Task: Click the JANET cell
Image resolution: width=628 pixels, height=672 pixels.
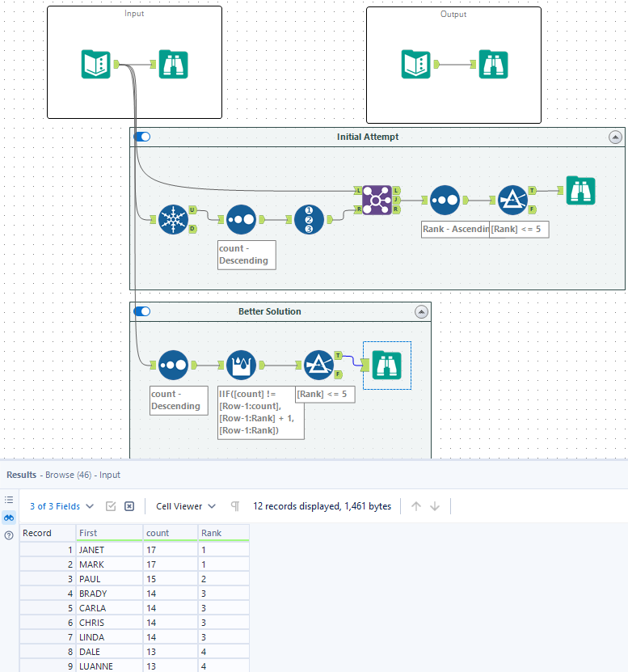Action: click(109, 549)
